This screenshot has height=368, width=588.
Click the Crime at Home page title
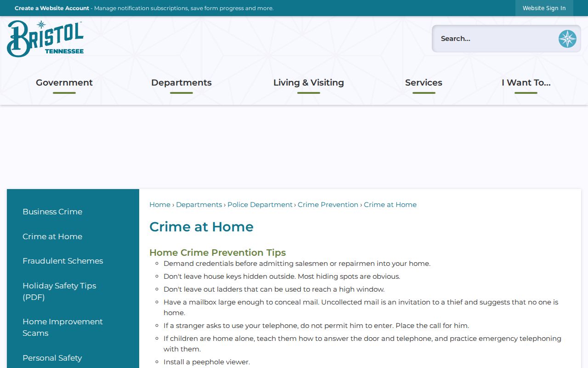201,227
